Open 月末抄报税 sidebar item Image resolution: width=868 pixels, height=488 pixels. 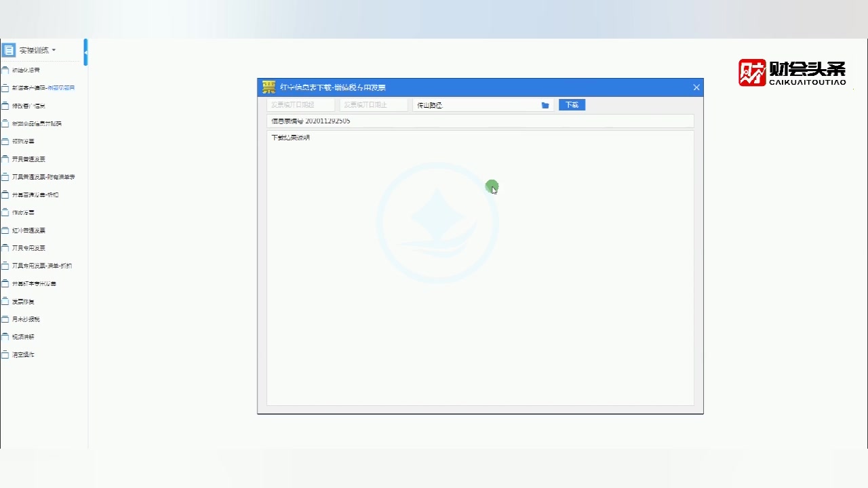click(26, 319)
